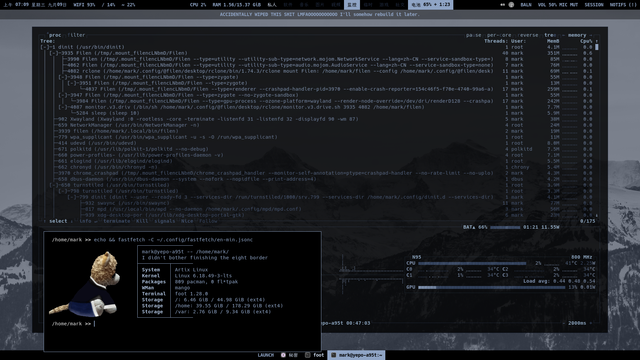Viewport: 640px width, 360px height.
Task: Click Kill in the btop footer
Action: 142,221
